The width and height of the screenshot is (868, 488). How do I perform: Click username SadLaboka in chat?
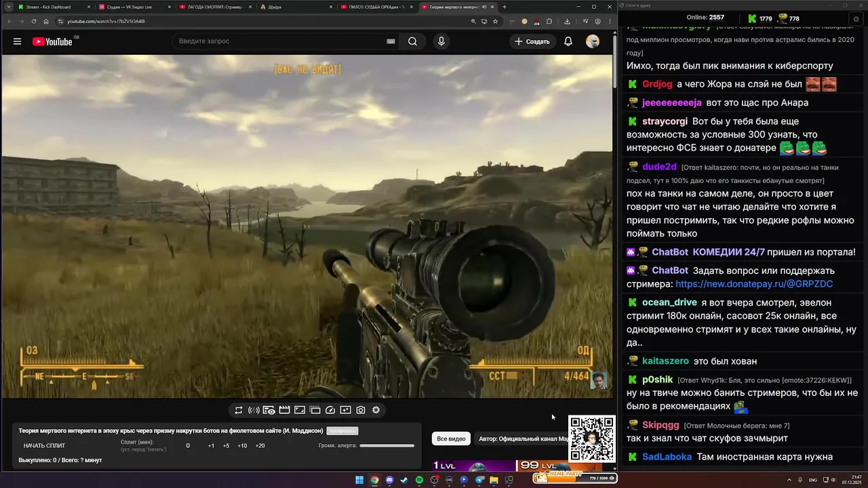coord(667,457)
